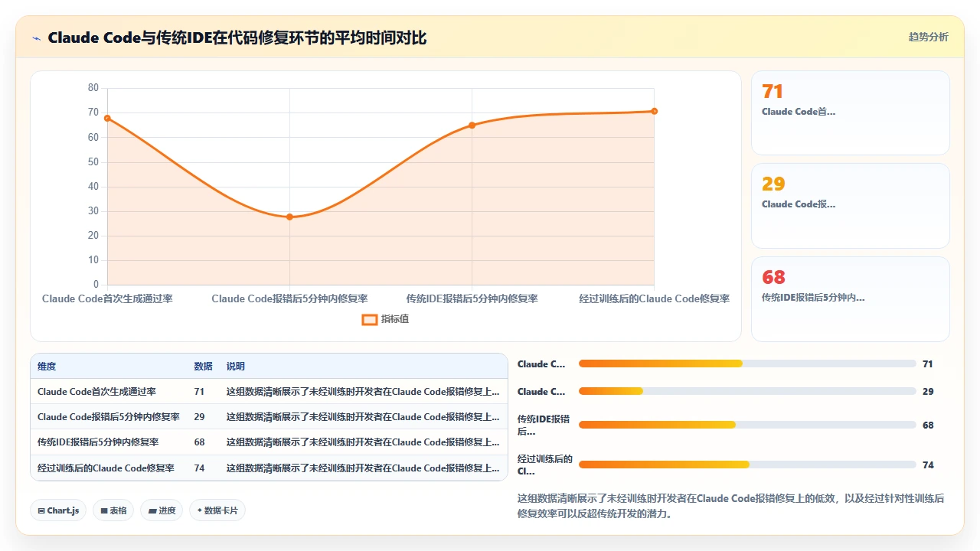
Task: Click the 说明 text in the Claude Code首次生成通过率 row
Action: [364, 392]
